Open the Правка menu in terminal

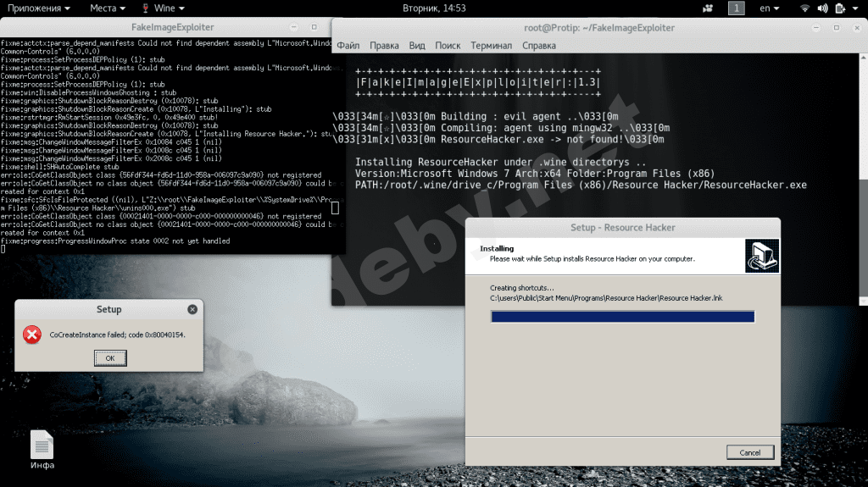384,45
